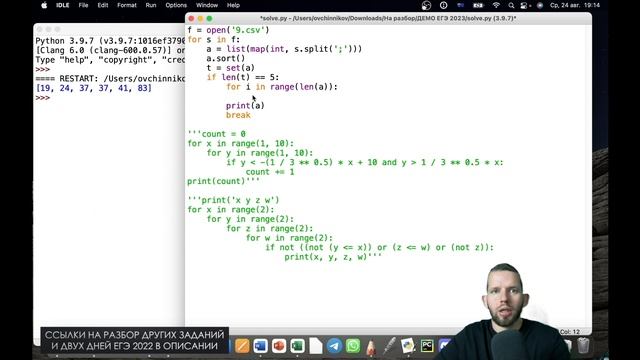Open the date and time clock
This screenshot has height=360, width=640.
pos(575,5)
